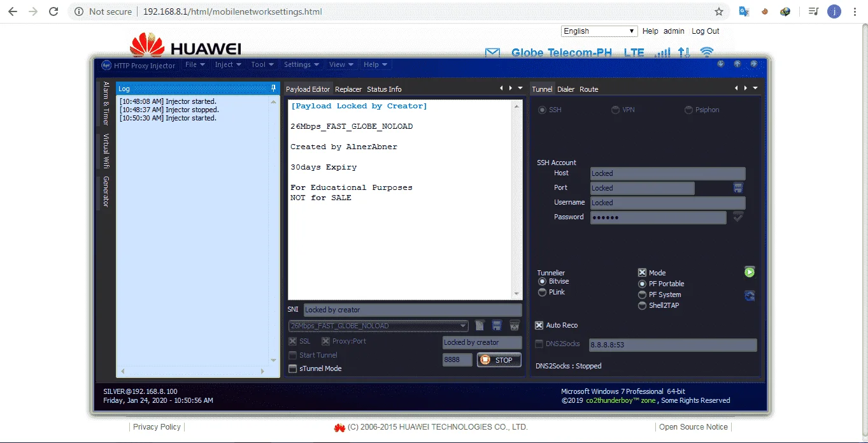Click the HTTP Proxy Injector logo icon
Screen dimensions: 868x443
(x=106, y=65)
